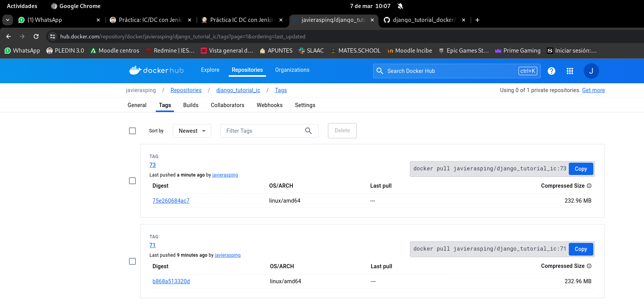
Task: Expand the browser tab search dropdown
Action: [x=8, y=20]
